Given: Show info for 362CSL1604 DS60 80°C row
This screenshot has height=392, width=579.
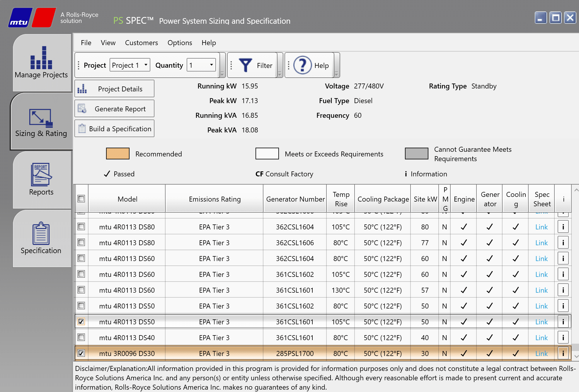Looking at the screenshot, I should [x=563, y=258].
